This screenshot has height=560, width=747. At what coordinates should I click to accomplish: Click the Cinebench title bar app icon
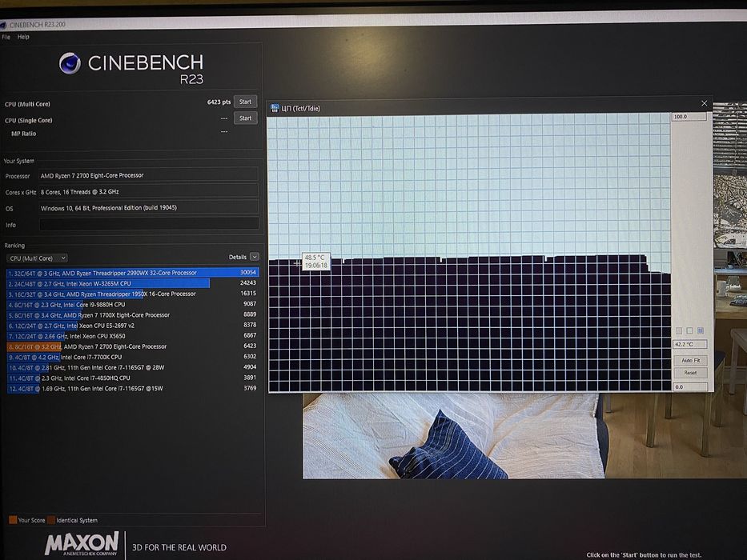point(3,25)
